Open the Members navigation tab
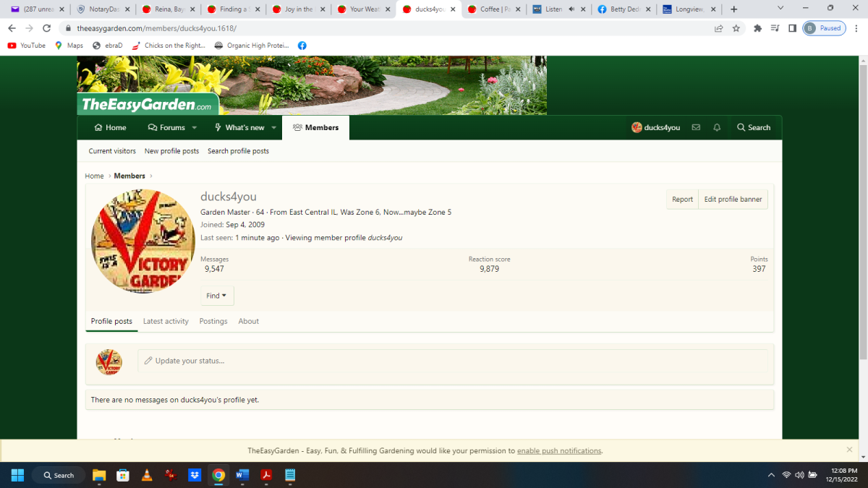Viewport: 868px width, 488px height. click(x=315, y=127)
